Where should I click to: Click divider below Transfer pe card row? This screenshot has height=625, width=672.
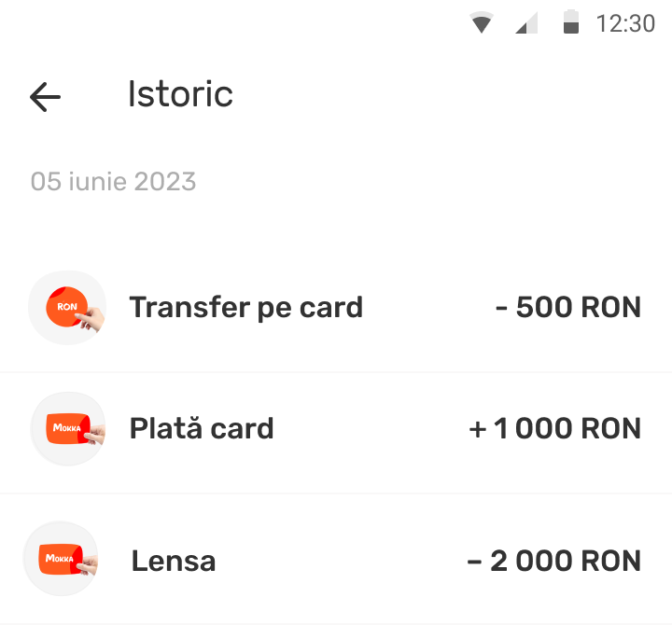point(336,372)
